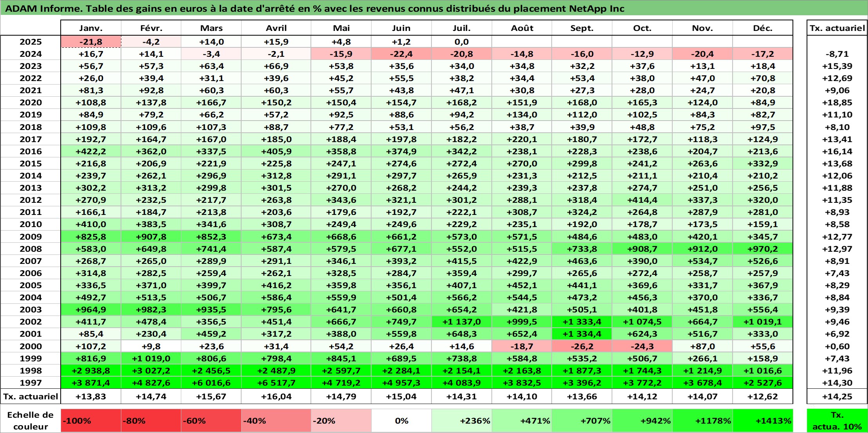
Task: Select the Août column header
Action: pyautogui.click(x=522, y=28)
